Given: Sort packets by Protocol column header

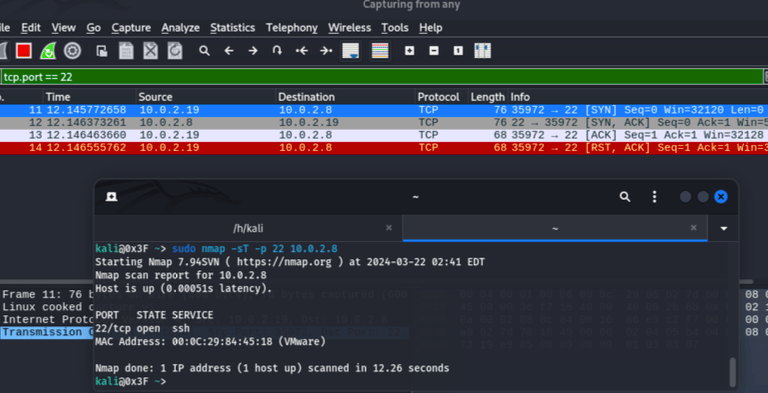Looking at the screenshot, I should coord(442,97).
